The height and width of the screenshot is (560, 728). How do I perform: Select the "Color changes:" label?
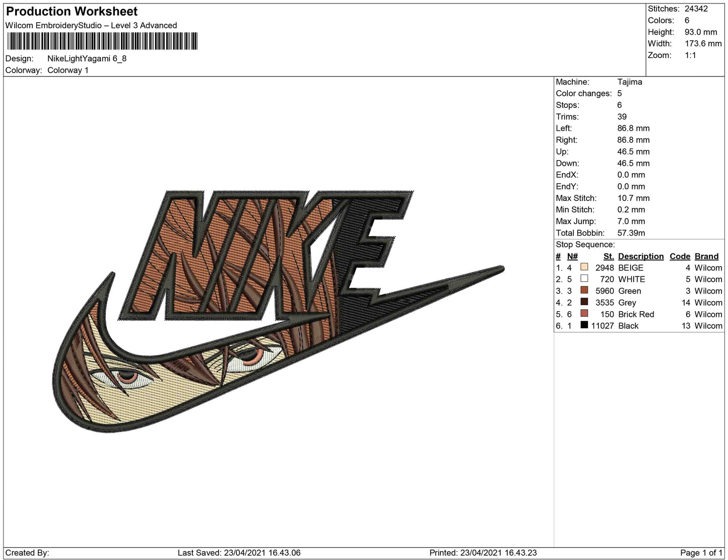583,93
